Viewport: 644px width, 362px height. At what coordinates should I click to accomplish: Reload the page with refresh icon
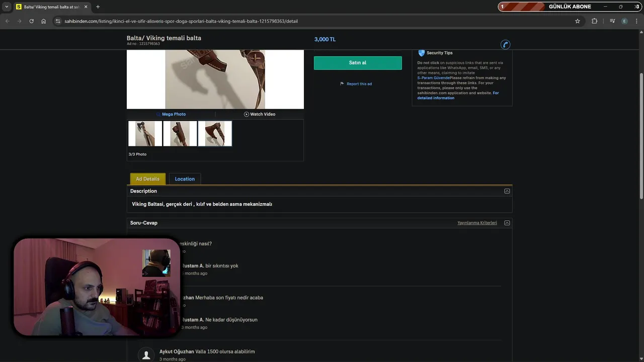tap(31, 21)
